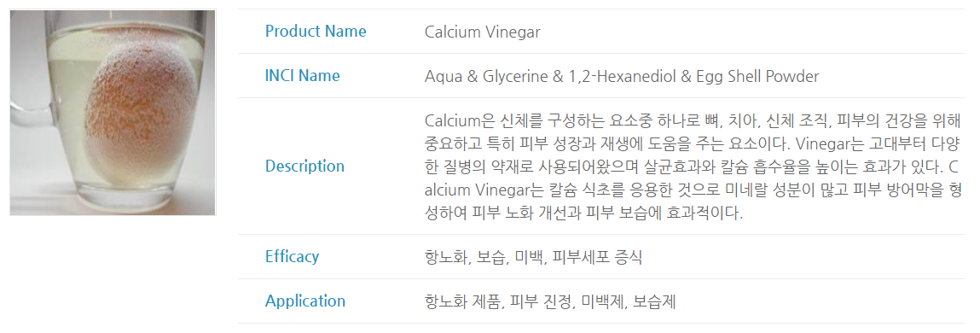The image size is (980, 333).
Task: Click 미백제 in the Application row
Action: click(x=600, y=301)
